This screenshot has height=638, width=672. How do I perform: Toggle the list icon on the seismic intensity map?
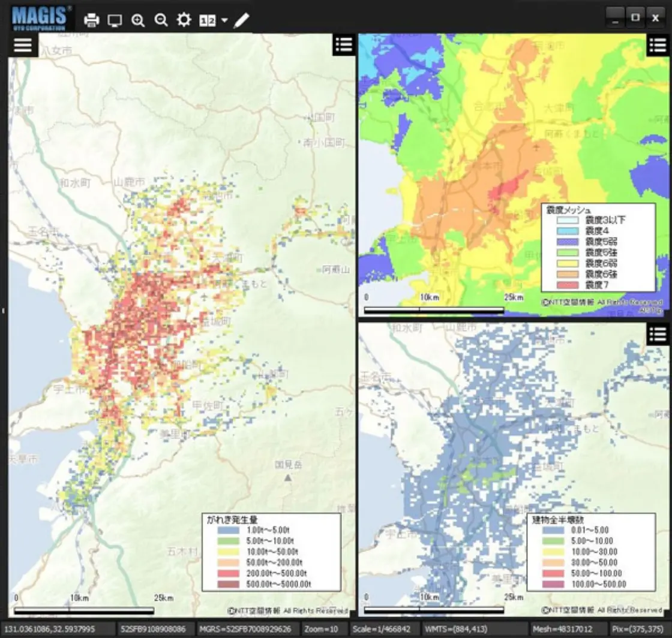[658, 45]
